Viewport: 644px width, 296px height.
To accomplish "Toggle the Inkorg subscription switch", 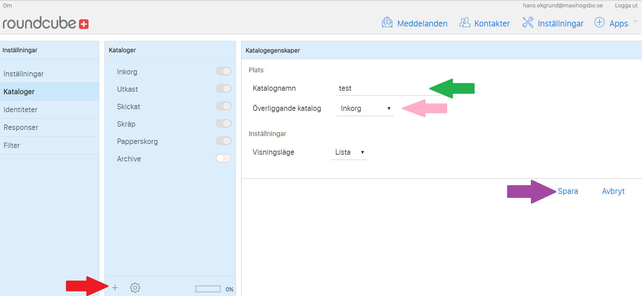I will click(223, 71).
